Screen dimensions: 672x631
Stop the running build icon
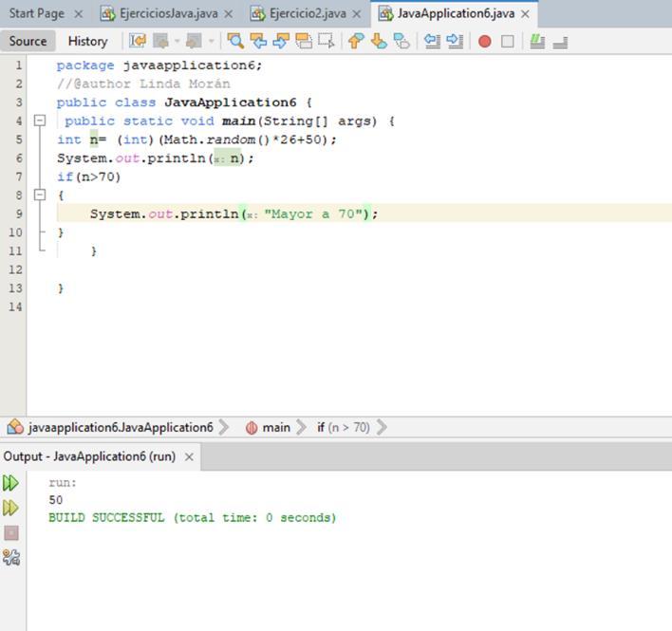(x=11, y=533)
